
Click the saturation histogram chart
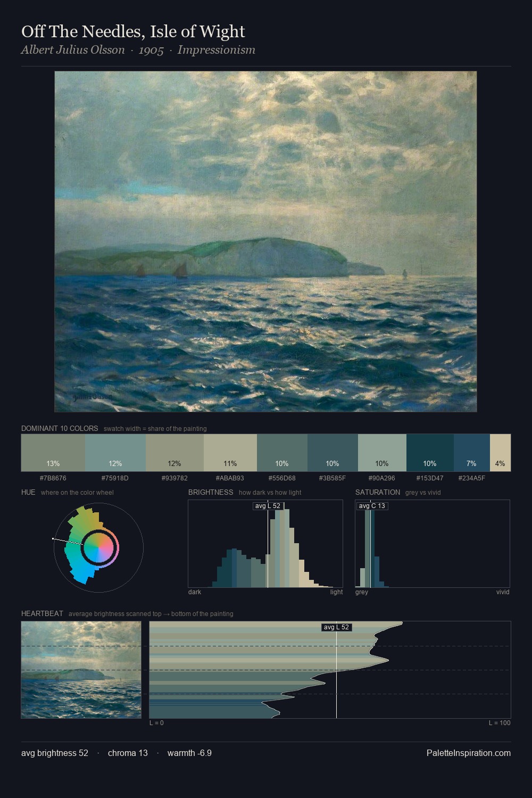point(433,544)
